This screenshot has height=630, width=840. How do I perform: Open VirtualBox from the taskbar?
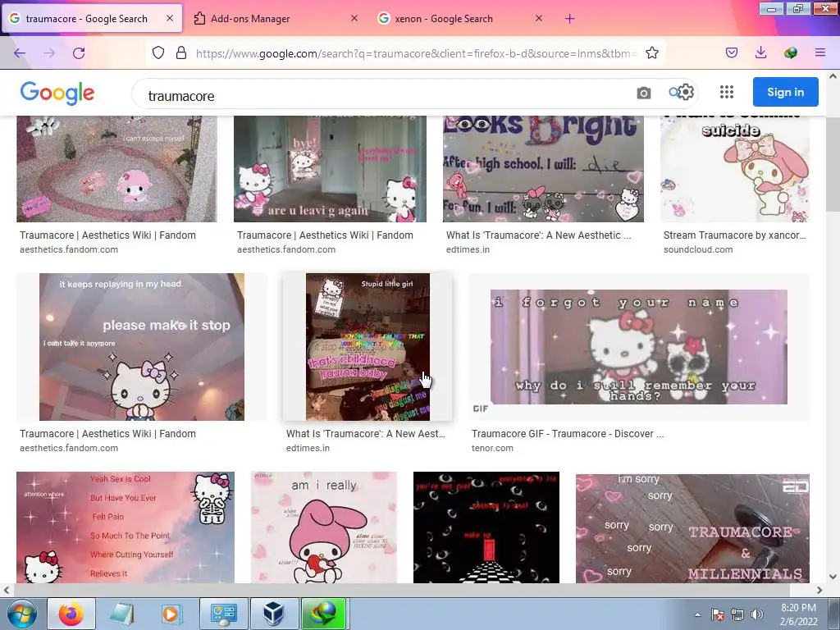coord(274,614)
